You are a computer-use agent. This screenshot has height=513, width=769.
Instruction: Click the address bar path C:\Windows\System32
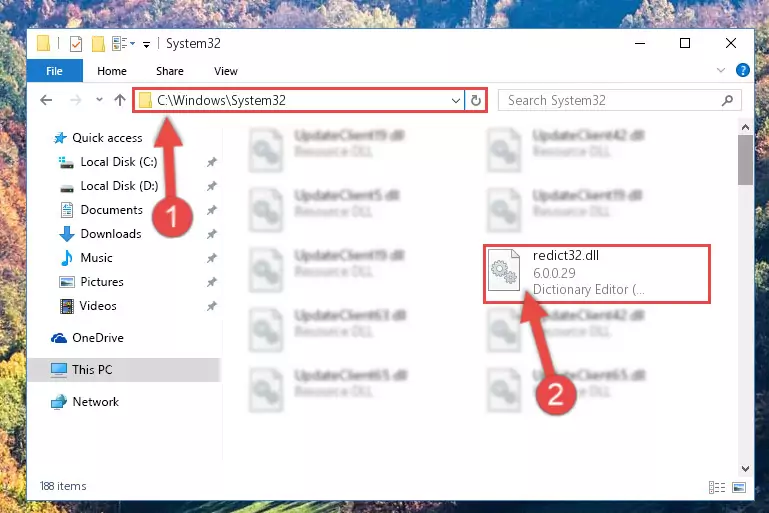tap(221, 101)
